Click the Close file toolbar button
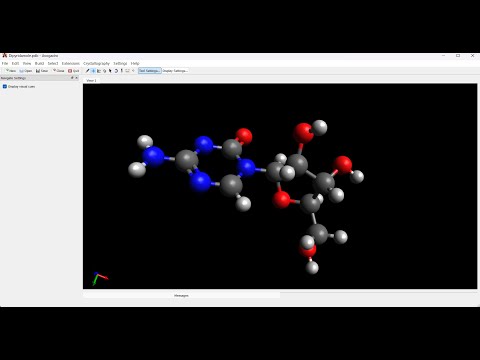This screenshot has height=360, width=480. 58,71
